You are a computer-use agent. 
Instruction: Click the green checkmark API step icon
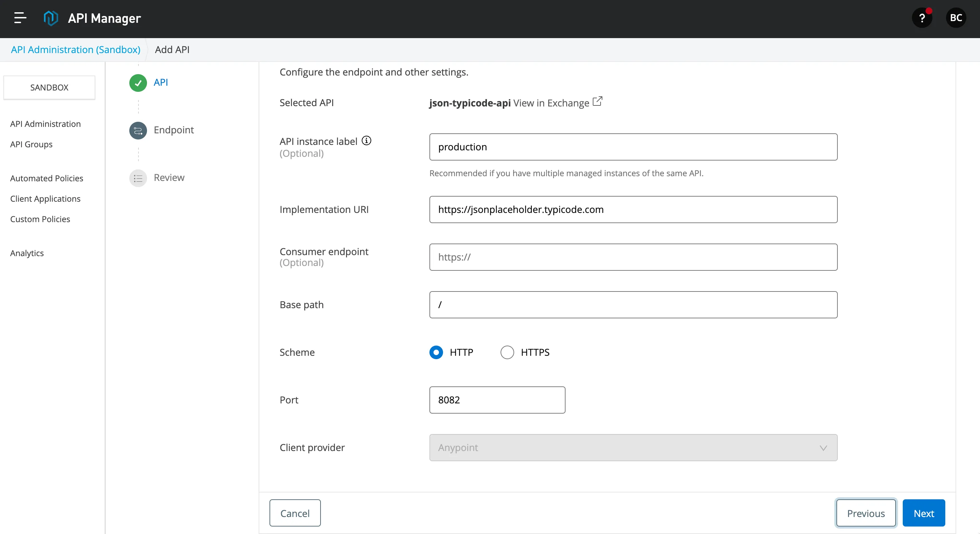coord(138,83)
